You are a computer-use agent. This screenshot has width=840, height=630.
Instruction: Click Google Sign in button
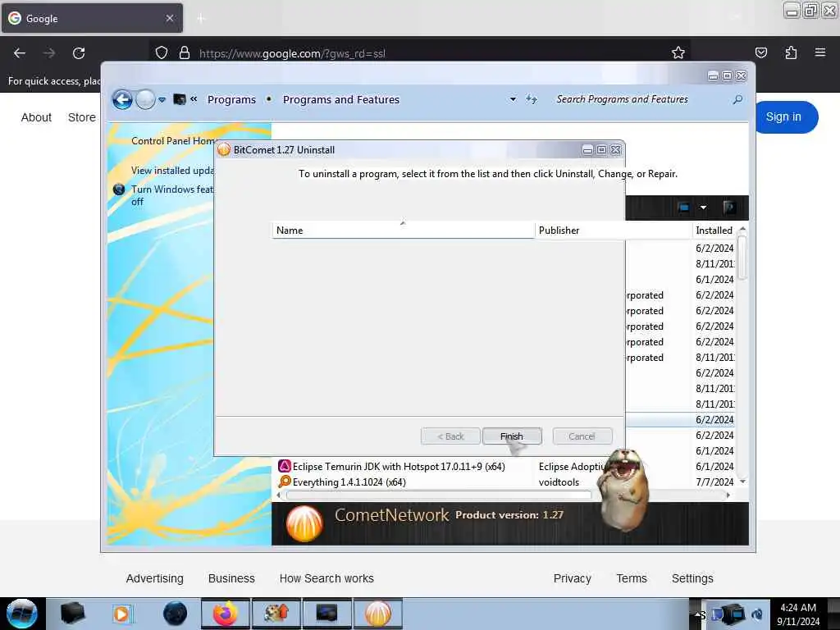pyautogui.click(x=785, y=116)
